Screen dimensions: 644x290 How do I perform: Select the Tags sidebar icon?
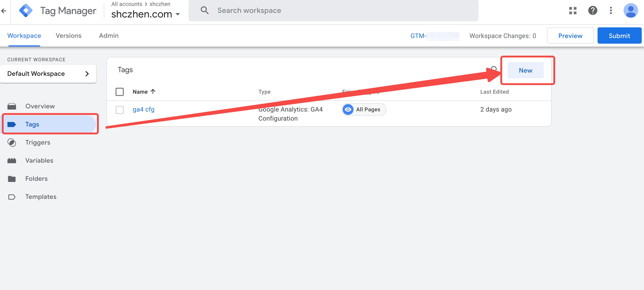pos(12,124)
